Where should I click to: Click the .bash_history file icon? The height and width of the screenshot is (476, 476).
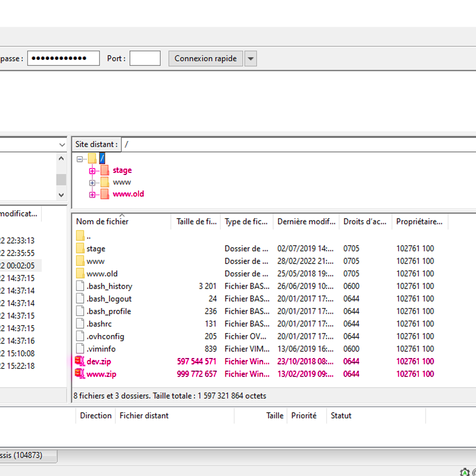[x=80, y=286]
